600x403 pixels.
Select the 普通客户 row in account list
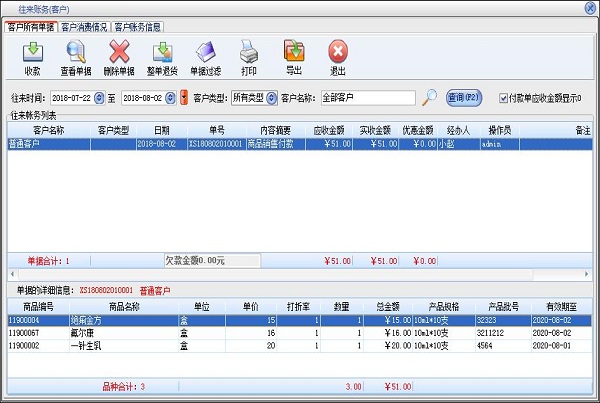coord(50,144)
